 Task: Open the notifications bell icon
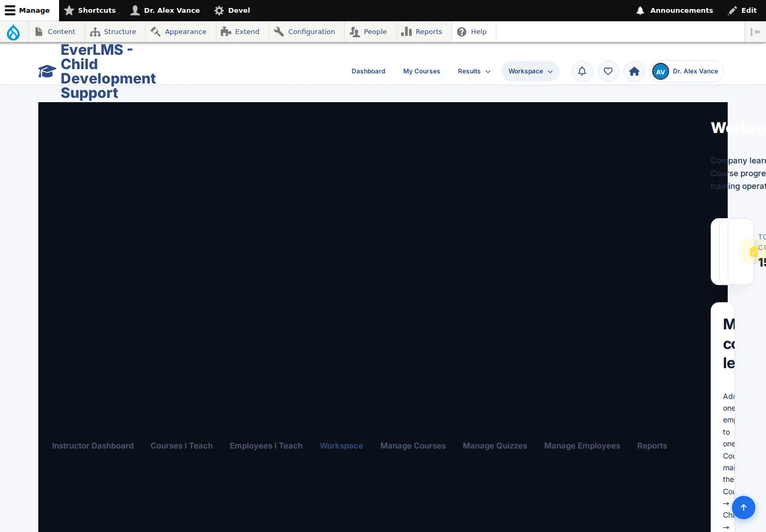[x=582, y=71]
